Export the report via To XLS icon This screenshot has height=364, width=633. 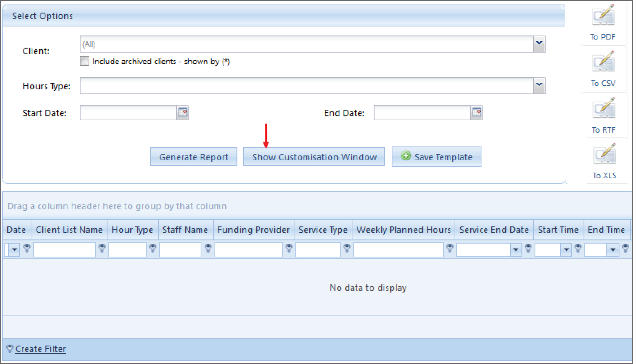pos(605,154)
